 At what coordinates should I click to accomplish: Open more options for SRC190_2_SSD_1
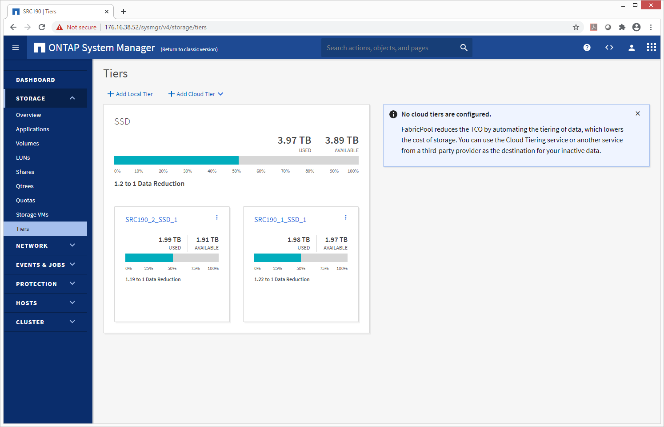pos(217,217)
